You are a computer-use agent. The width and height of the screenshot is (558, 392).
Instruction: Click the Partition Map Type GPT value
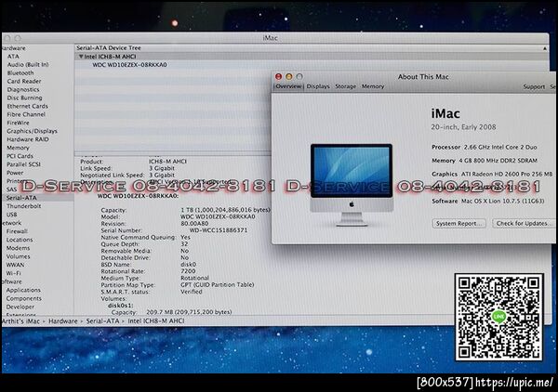[217, 285]
